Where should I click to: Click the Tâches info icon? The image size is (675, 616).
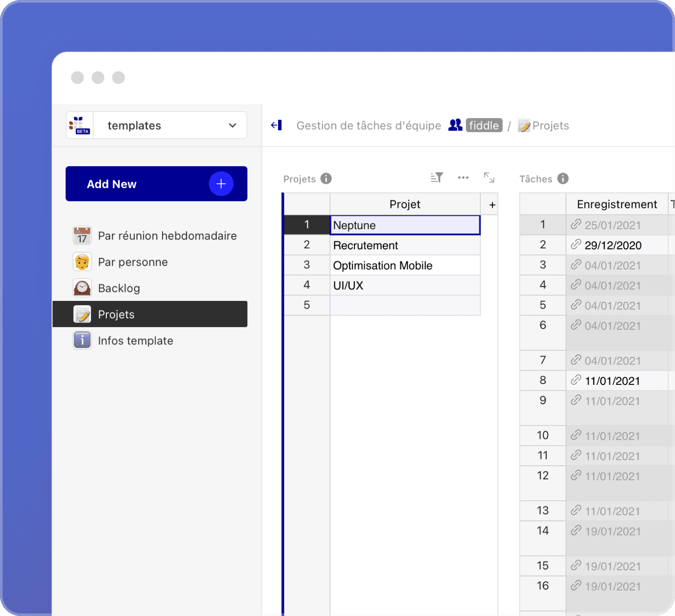click(563, 179)
